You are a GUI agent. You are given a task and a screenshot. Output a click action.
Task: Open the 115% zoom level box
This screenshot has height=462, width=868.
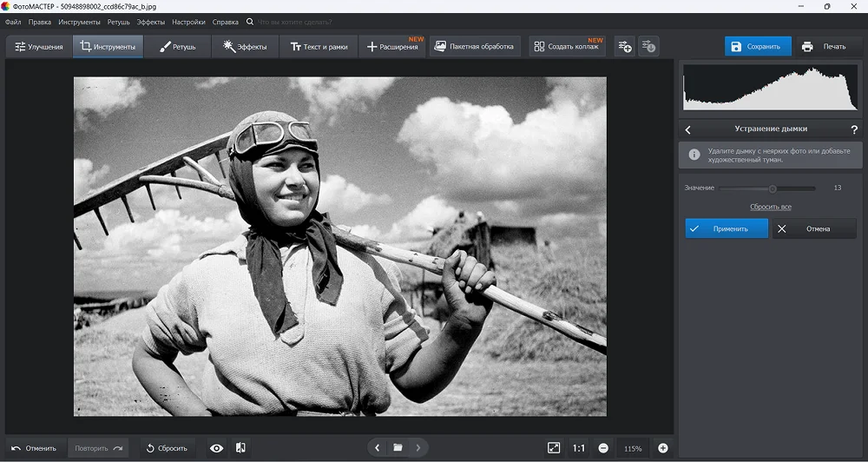[633, 448]
